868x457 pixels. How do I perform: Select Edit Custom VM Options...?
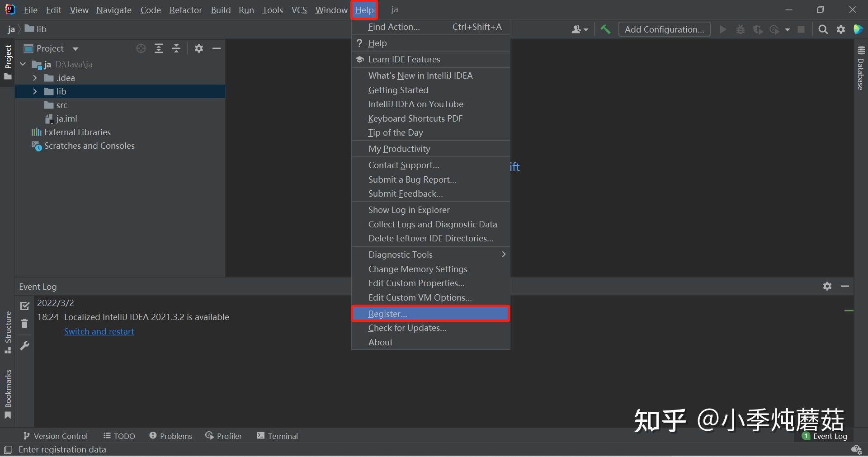430,297
